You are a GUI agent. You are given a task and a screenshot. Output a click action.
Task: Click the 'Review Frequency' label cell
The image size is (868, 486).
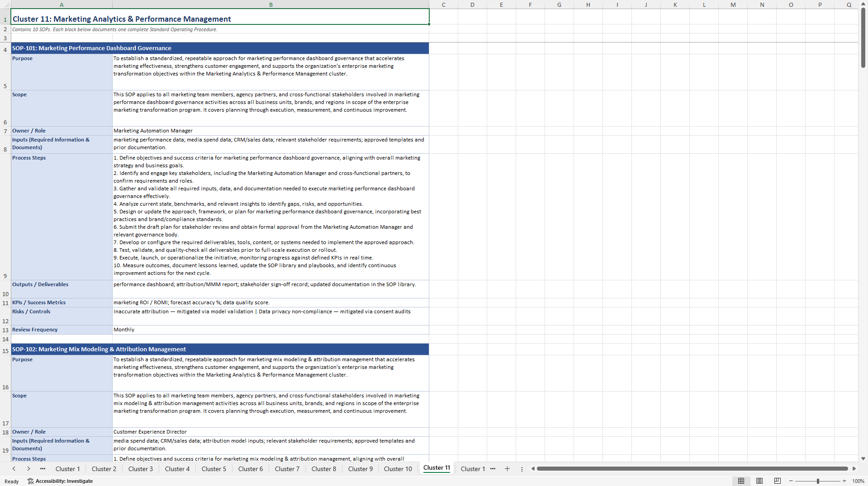(x=62, y=330)
